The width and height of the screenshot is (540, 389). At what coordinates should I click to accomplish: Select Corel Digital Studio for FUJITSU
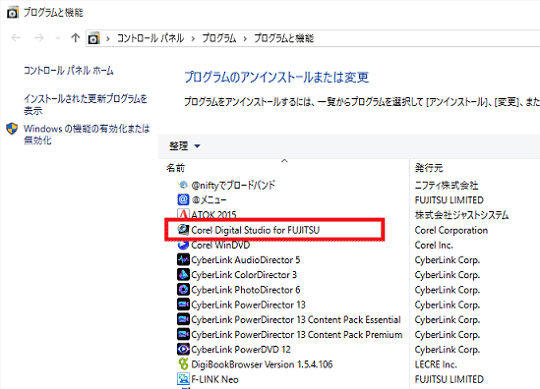point(255,230)
